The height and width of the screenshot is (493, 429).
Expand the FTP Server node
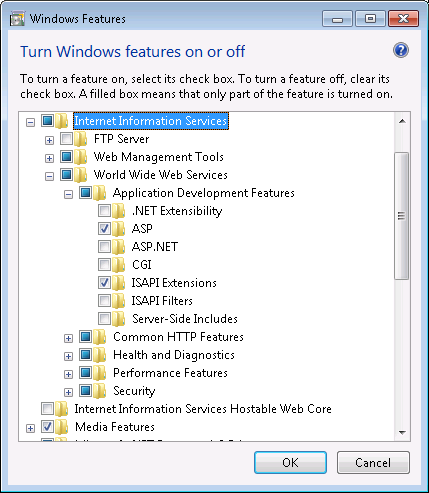coord(49,140)
